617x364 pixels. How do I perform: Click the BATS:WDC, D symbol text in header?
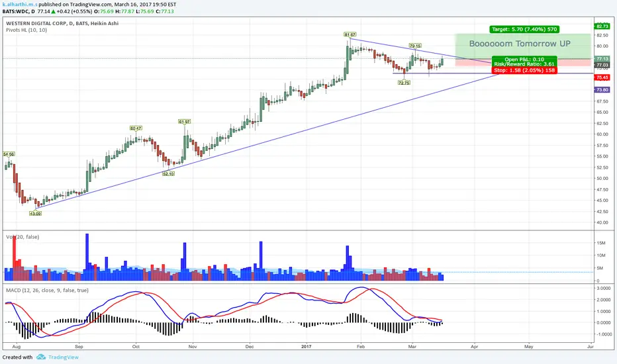coord(19,11)
